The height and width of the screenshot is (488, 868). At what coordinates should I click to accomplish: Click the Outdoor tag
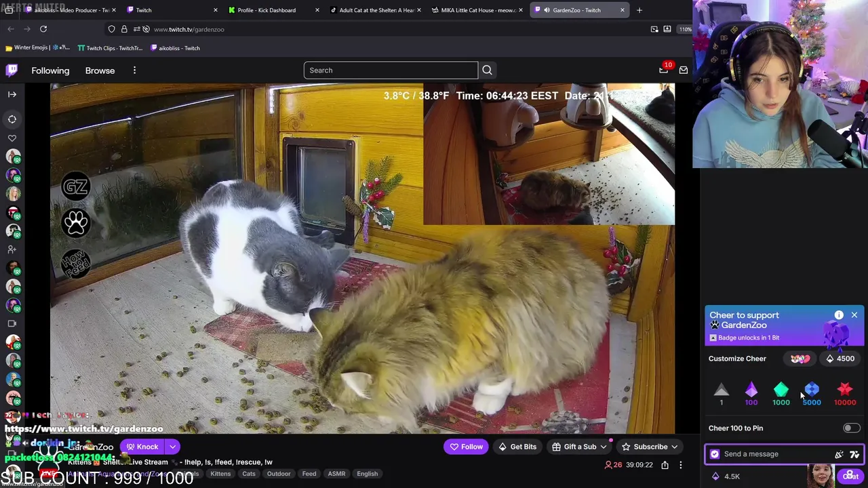click(x=279, y=474)
